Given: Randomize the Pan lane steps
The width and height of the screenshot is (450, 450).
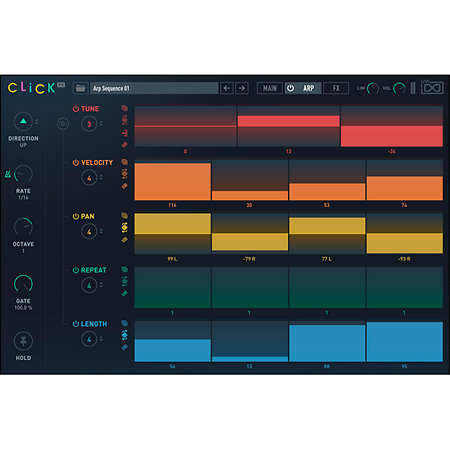Looking at the screenshot, I should tap(125, 227).
